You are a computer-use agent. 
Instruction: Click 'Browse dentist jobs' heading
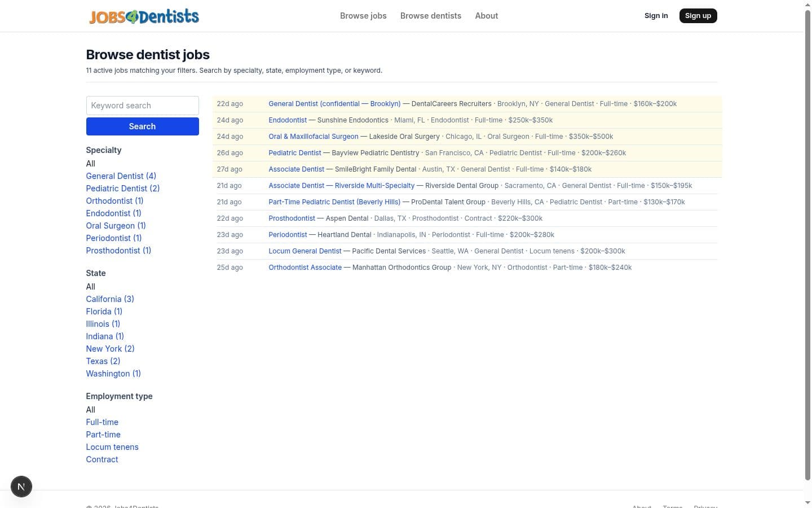point(148,55)
